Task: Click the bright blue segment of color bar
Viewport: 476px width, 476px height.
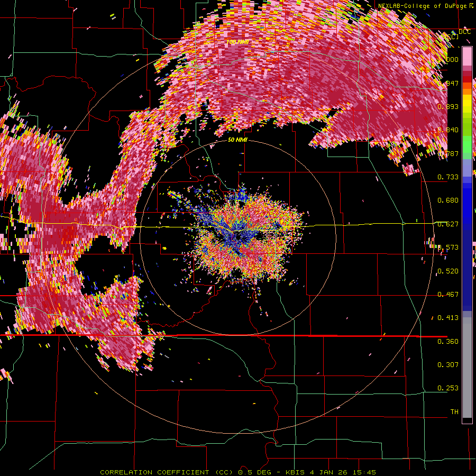Action: pyautogui.click(x=467, y=206)
